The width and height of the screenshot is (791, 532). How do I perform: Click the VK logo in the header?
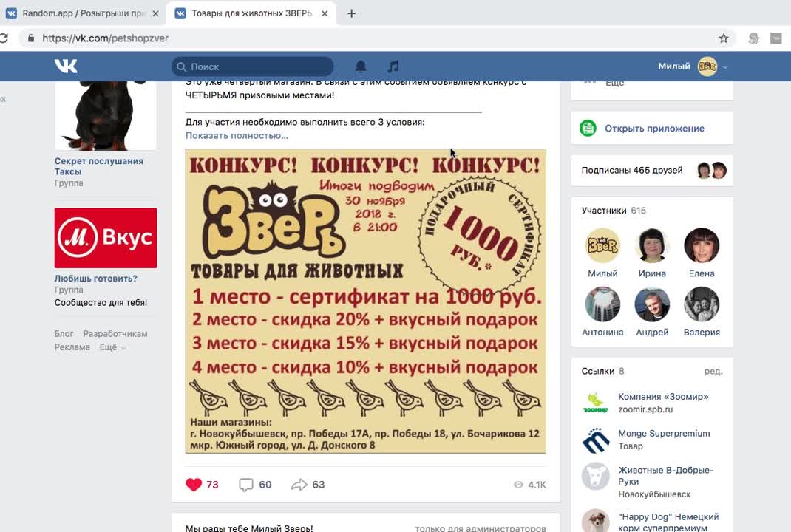(x=66, y=66)
